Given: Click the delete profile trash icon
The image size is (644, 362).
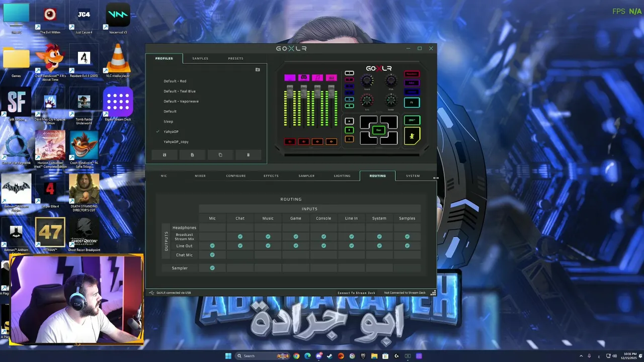Looking at the screenshot, I should point(248,155).
